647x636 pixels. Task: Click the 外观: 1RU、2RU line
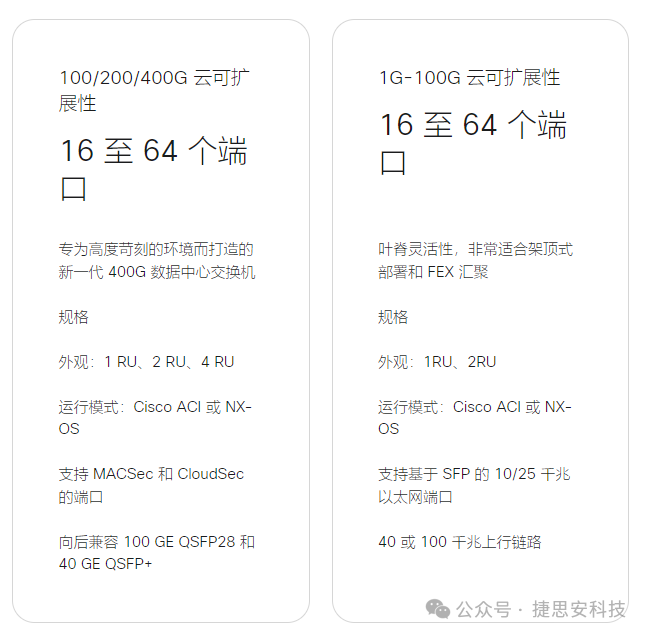coord(437,362)
